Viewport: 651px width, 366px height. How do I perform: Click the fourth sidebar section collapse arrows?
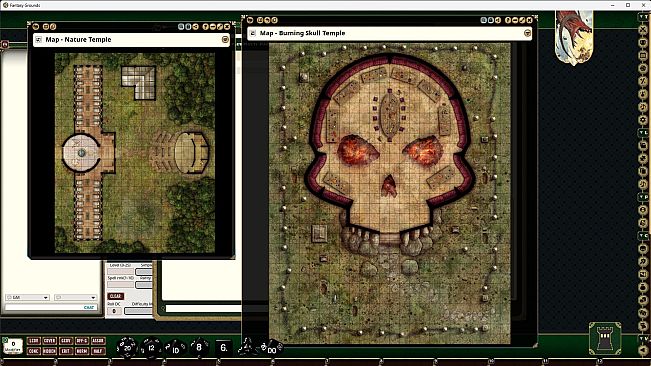[x=643, y=235]
